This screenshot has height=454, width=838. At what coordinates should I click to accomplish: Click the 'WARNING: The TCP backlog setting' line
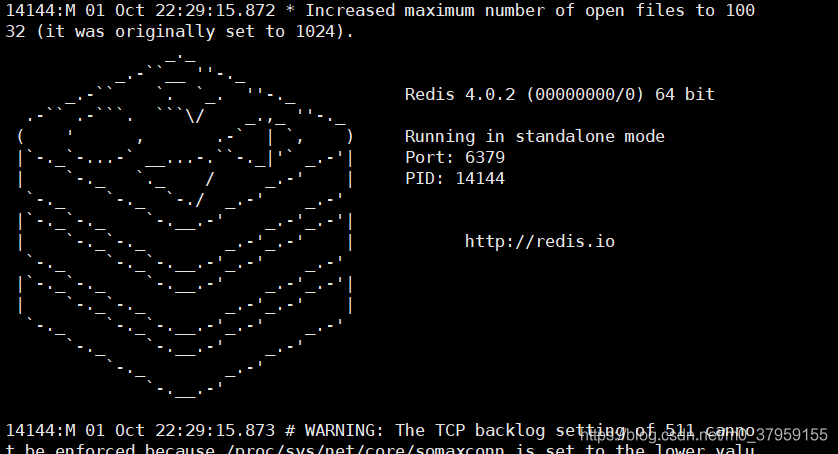pyautogui.click(x=380, y=430)
